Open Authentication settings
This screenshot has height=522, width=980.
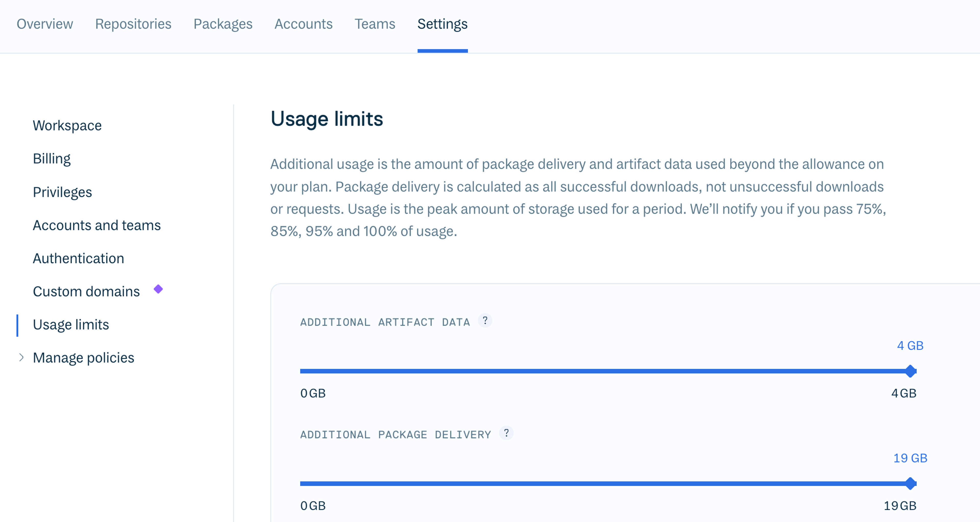tap(78, 258)
